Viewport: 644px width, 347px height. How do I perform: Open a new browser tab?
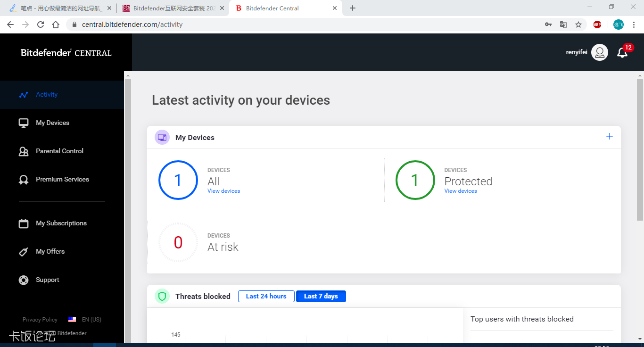pyautogui.click(x=353, y=8)
